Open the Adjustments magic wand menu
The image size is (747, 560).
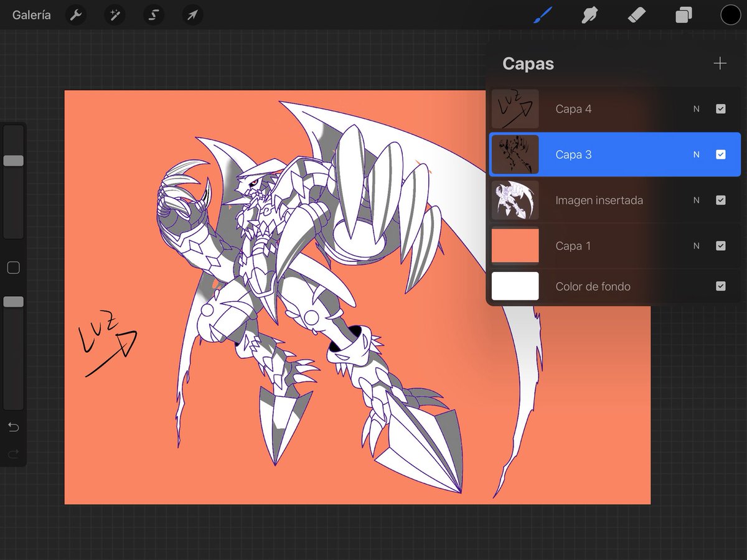tap(115, 15)
